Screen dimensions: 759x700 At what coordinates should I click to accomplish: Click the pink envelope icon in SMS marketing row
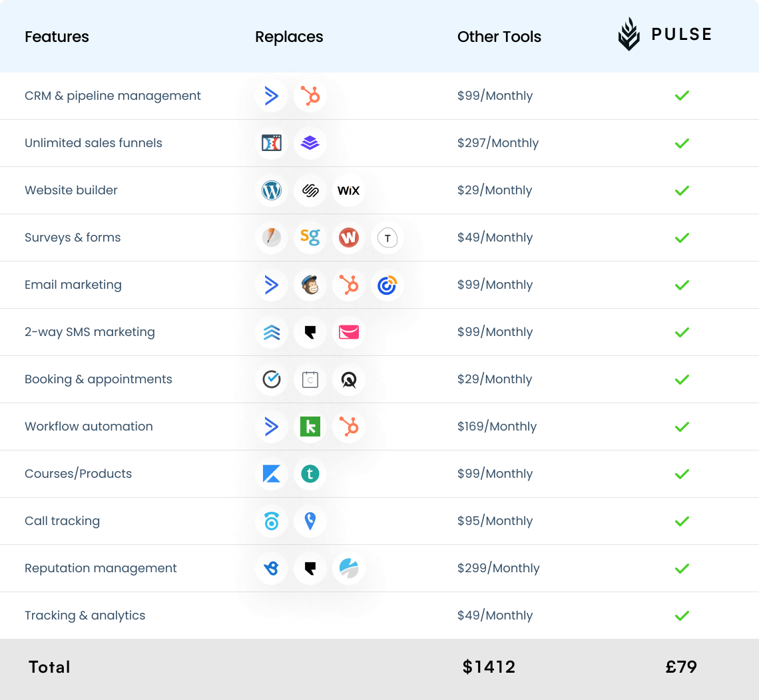click(348, 332)
